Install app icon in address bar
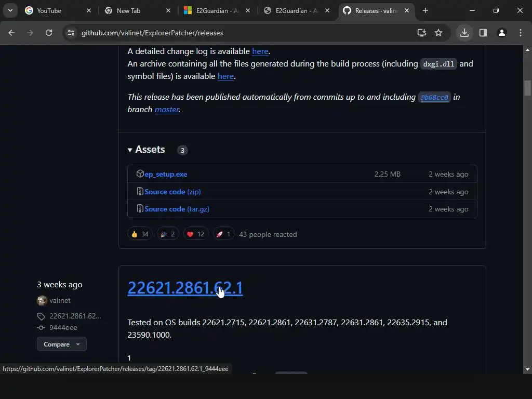This screenshot has width=532, height=399. pos(422,33)
